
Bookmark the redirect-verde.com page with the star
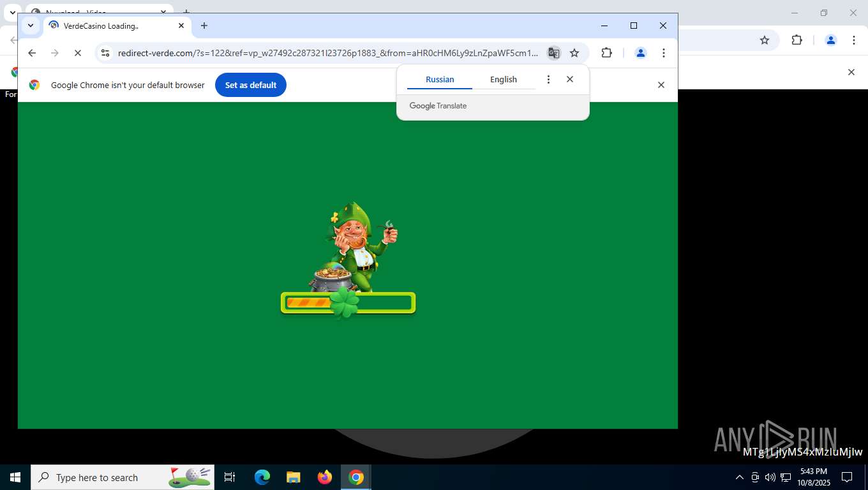(574, 53)
